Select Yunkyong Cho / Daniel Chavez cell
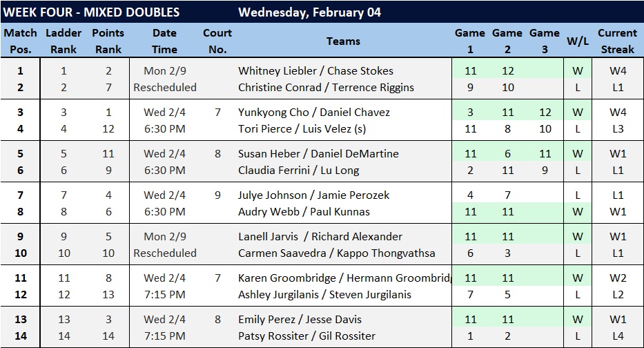 (314, 113)
